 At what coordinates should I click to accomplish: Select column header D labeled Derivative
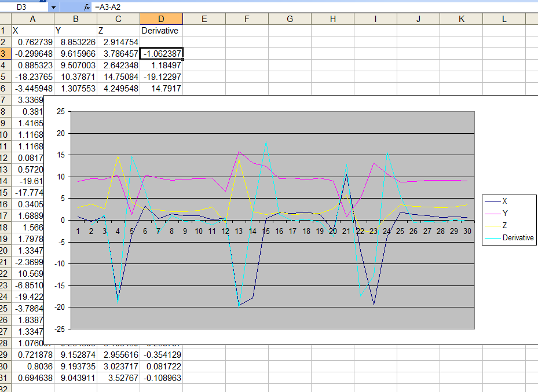tap(161, 19)
